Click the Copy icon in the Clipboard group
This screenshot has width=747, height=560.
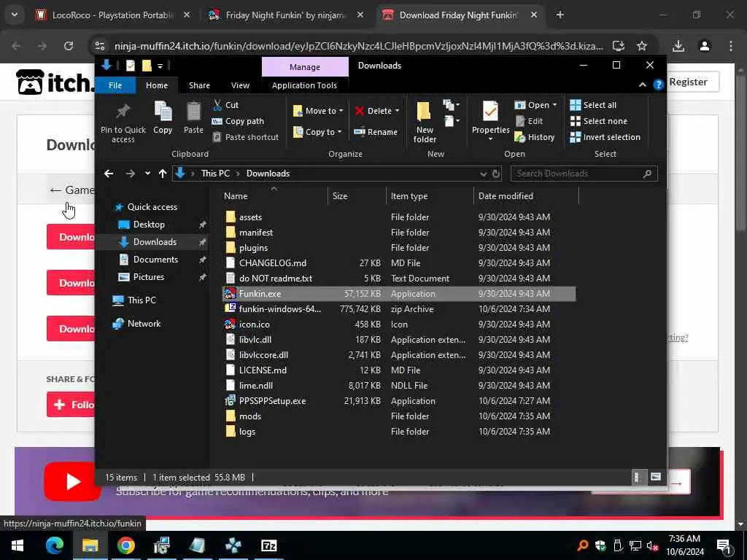(x=163, y=117)
